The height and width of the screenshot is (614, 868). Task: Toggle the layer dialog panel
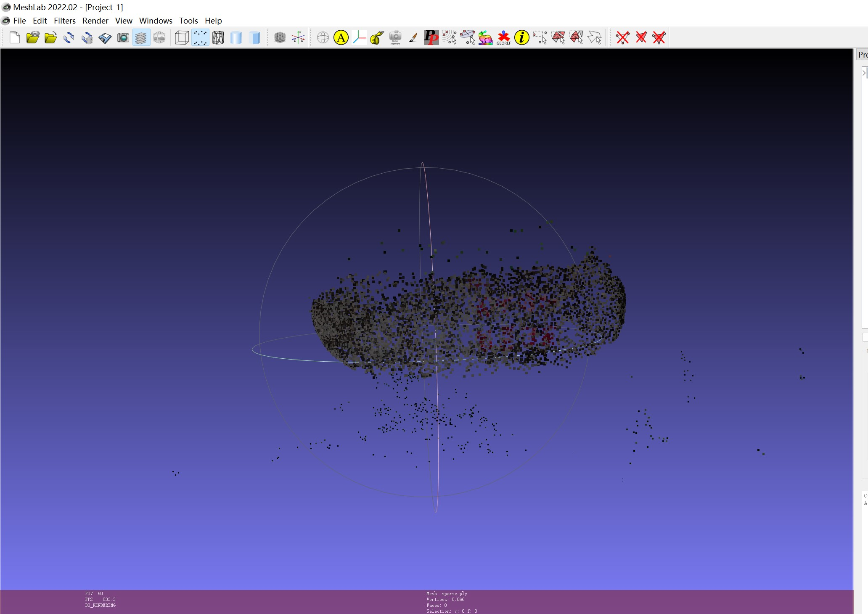[x=141, y=37]
